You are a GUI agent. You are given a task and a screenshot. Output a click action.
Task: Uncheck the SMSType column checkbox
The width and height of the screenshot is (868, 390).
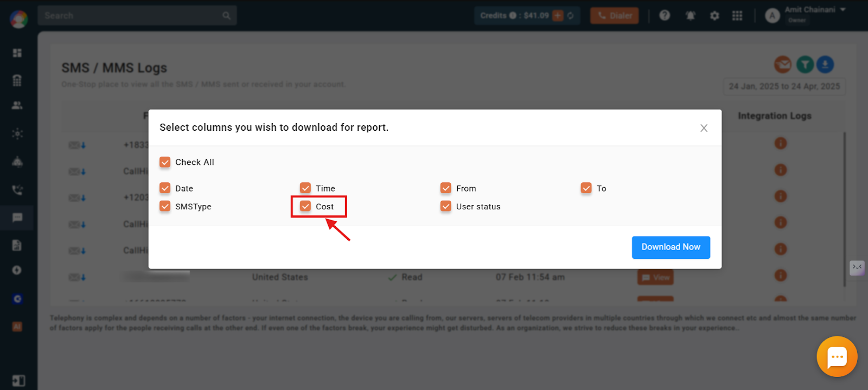point(165,206)
